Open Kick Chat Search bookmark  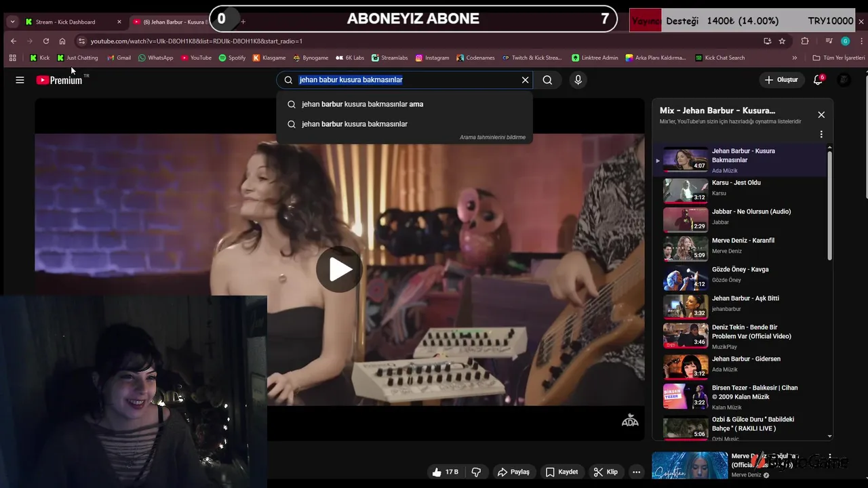(720, 58)
